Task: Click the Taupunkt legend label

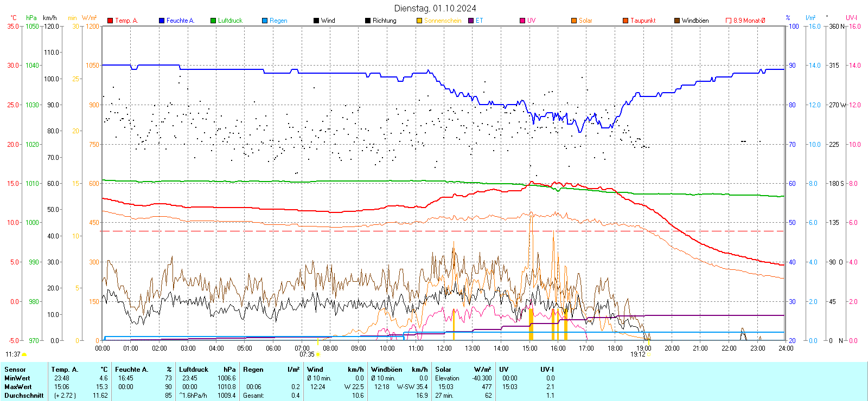Action: [643, 21]
